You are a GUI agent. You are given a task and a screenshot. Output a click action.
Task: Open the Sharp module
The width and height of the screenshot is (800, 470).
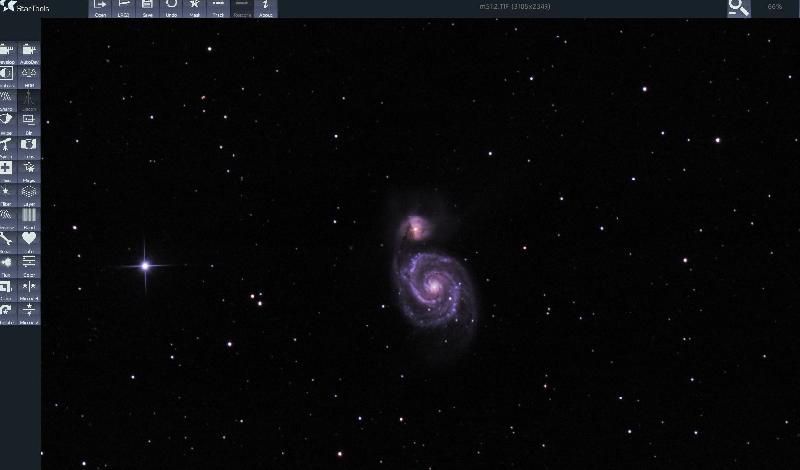click(x=7, y=100)
